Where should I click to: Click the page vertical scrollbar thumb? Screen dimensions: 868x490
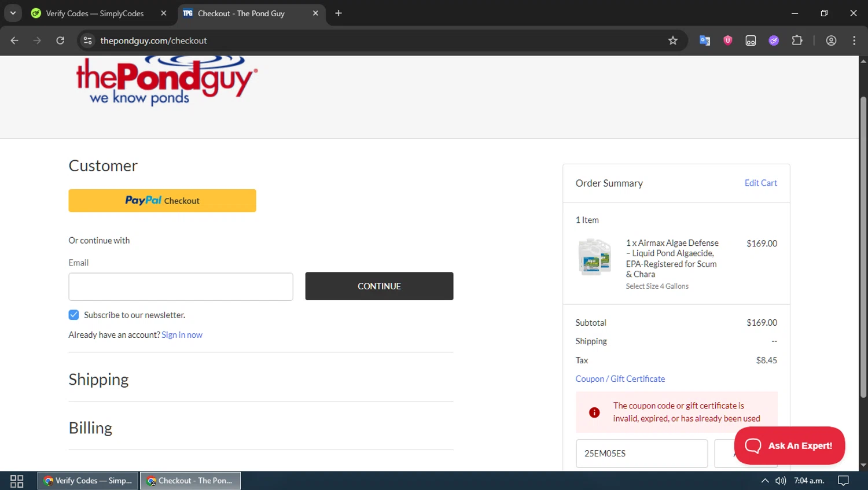[x=863, y=247]
